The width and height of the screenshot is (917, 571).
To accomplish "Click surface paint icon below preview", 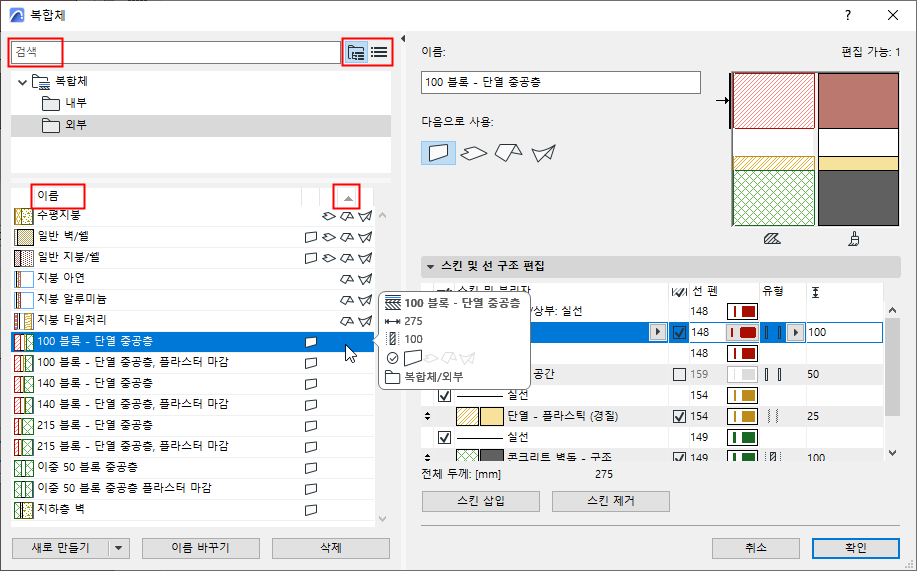I will pyautogui.click(x=854, y=239).
